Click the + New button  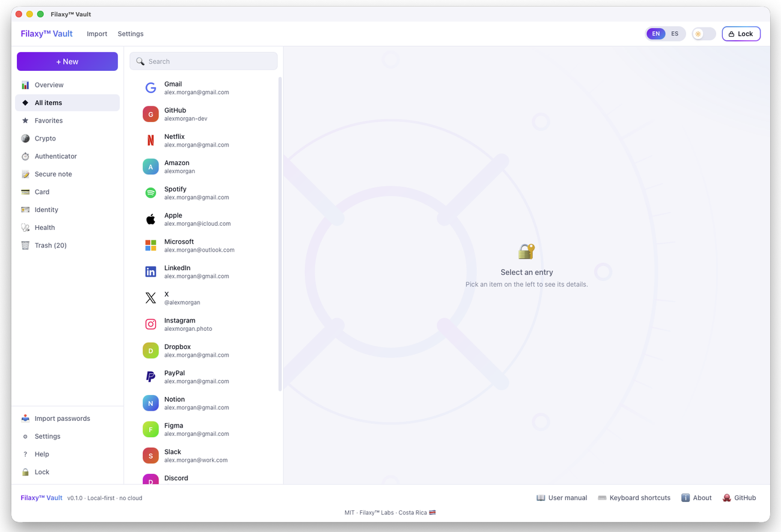67,62
